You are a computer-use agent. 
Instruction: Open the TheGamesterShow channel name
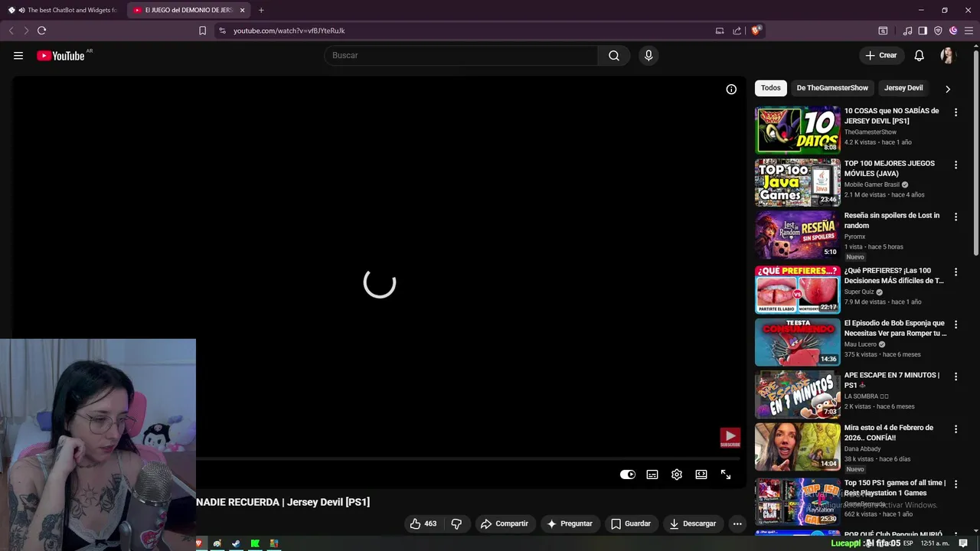(870, 132)
